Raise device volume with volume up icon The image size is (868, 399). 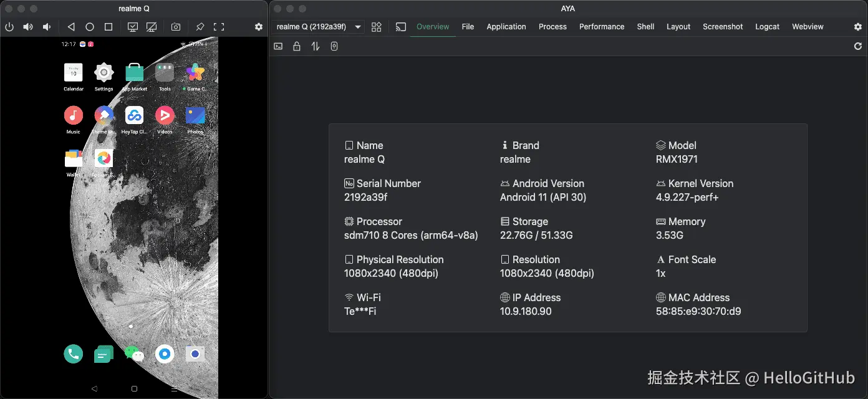click(28, 27)
